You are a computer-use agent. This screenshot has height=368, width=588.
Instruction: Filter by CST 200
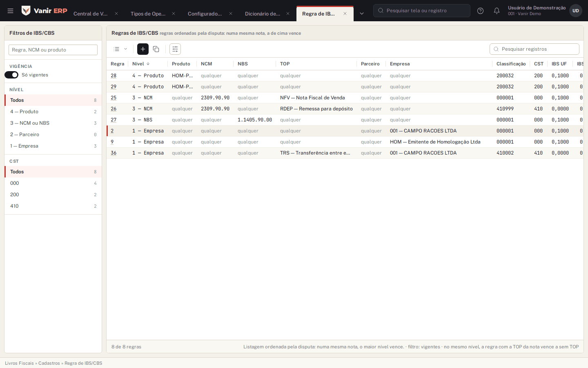(53, 195)
